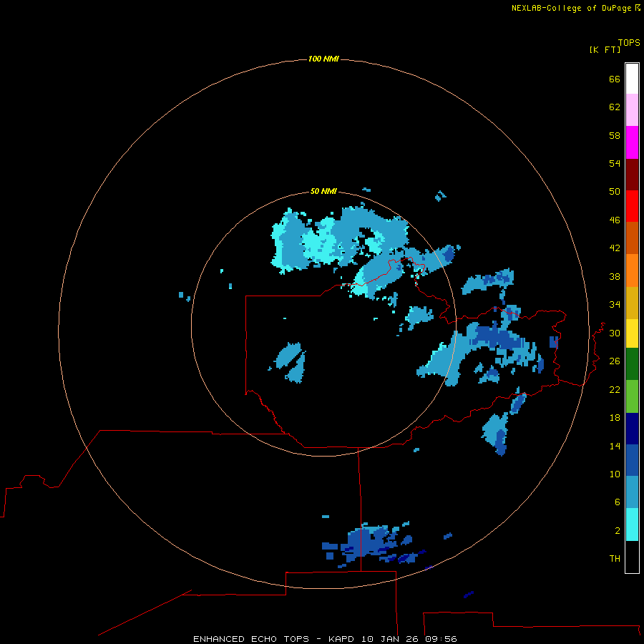Click the 'TOPS' legend title
This screenshot has width=644, height=644.
pos(629,42)
